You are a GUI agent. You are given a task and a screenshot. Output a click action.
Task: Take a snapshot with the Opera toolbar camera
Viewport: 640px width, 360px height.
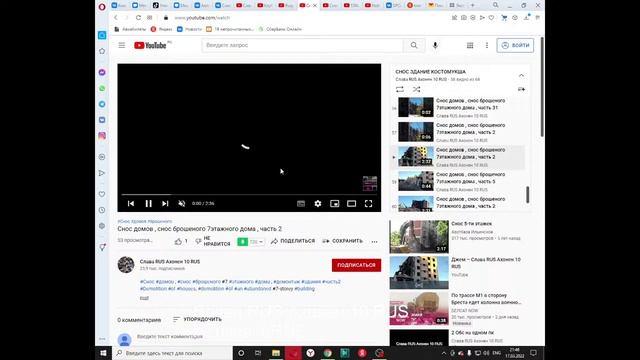[x=464, y=18]
